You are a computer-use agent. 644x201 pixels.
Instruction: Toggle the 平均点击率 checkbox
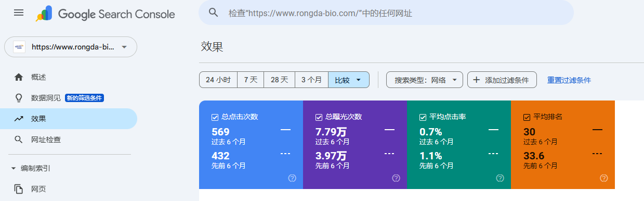tap(423, 117)
